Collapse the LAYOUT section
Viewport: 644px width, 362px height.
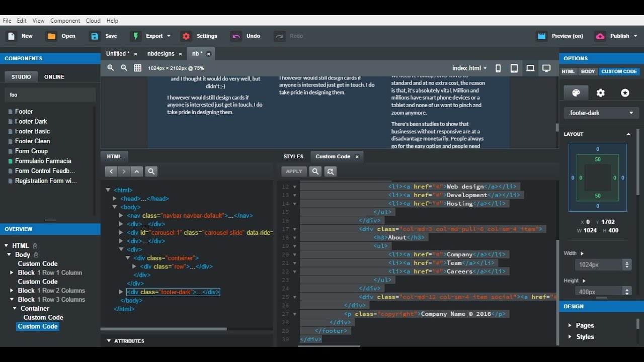(x=628, y=134)
